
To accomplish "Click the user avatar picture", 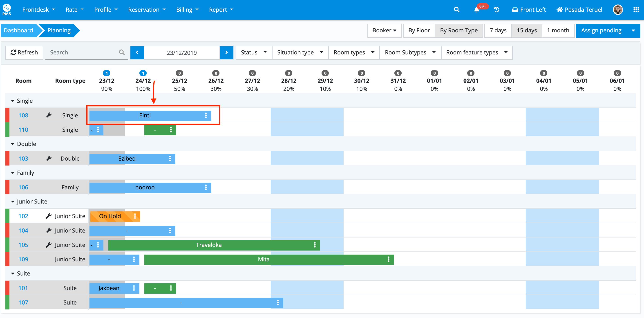I will (618, 10).
